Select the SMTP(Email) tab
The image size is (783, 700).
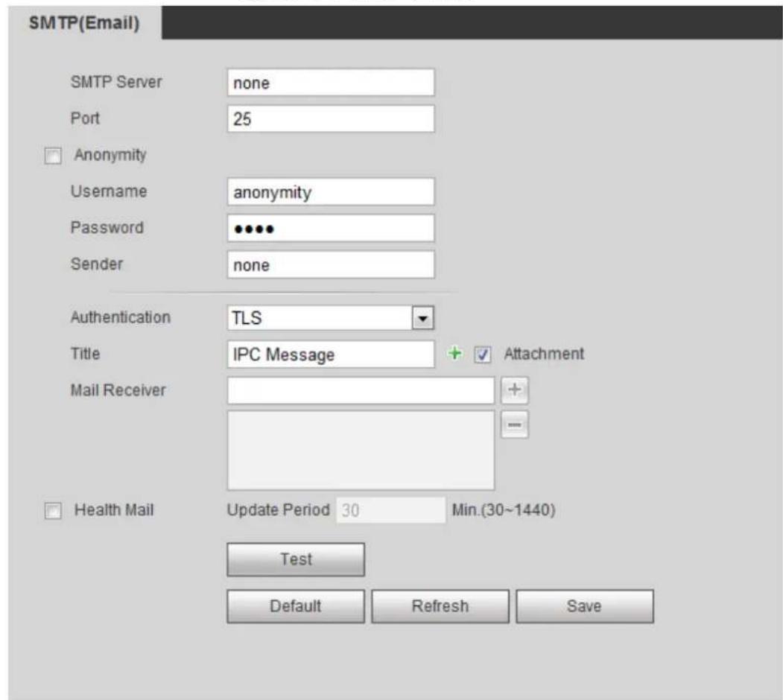tap(84, 23)
